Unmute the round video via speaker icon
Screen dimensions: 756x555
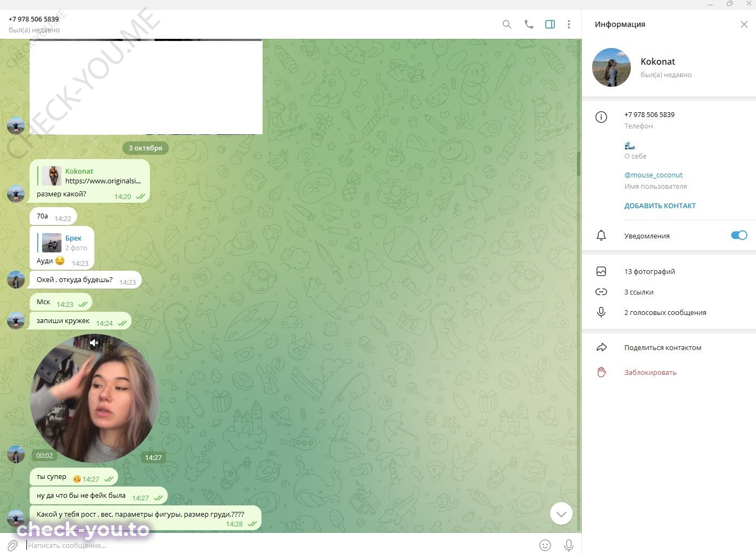pyautogui.click(x=94, y=343)
